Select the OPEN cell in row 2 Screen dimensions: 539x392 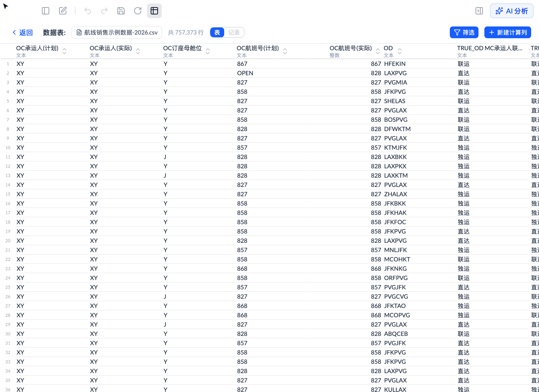[x=272, y=73]
